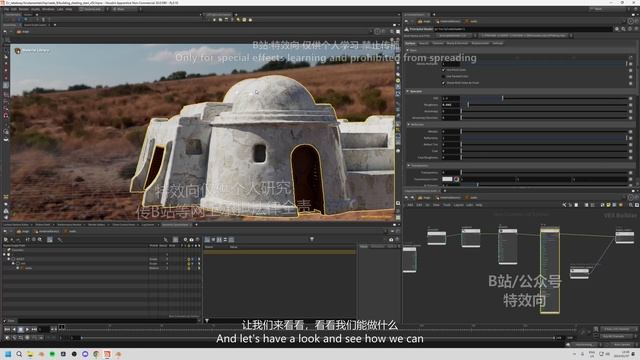This screenshot has height=360, width=640.
Task: Open Windows Start menu
Action: 8,354
